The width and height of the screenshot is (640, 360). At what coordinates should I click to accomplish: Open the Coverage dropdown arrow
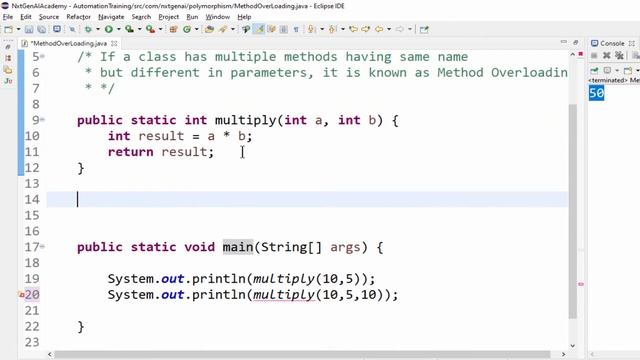point(139,29)
